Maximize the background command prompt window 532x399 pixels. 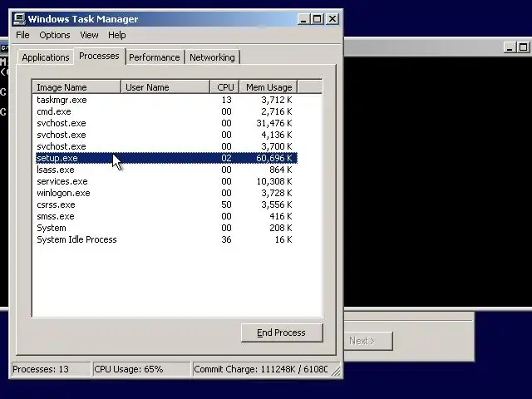coord(523,47)
